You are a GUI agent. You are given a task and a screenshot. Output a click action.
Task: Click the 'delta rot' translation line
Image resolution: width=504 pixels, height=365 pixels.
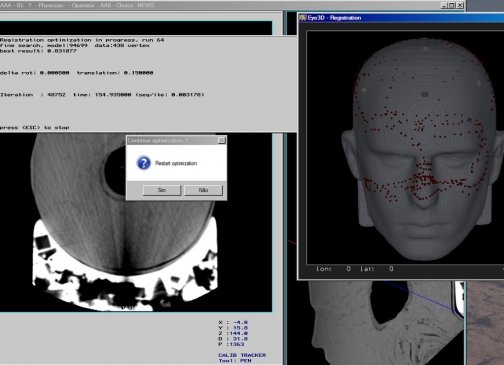[77, 73]
